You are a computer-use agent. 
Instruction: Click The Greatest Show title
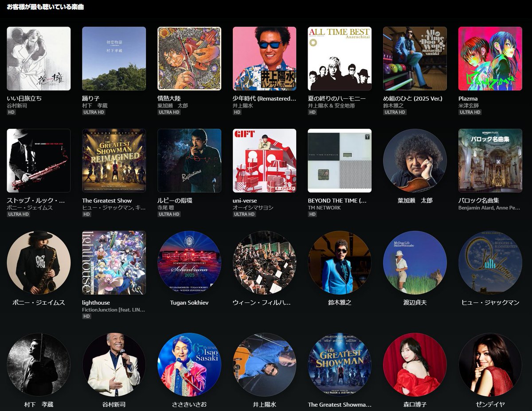(x=107, y=201)
